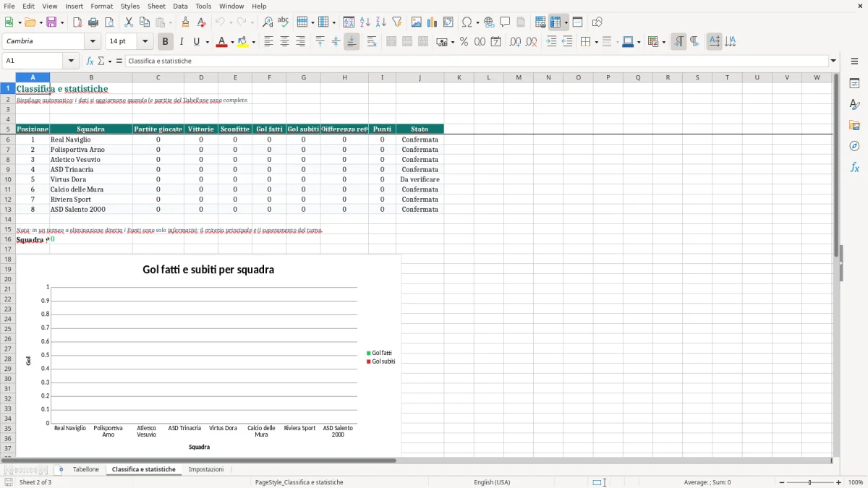Click font color red swatch
Viewport: 868px width, 488px height.
tap(221, 42)
